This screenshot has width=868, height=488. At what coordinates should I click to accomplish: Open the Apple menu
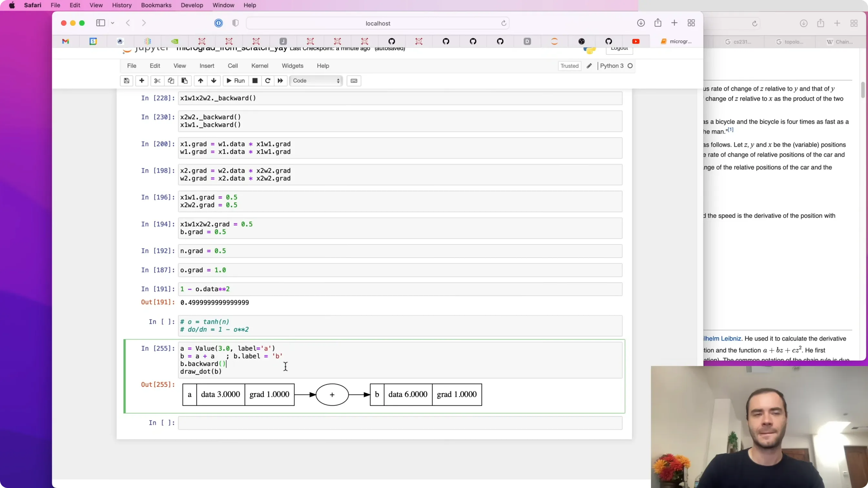pyautogui.click(x=12, y=5)
